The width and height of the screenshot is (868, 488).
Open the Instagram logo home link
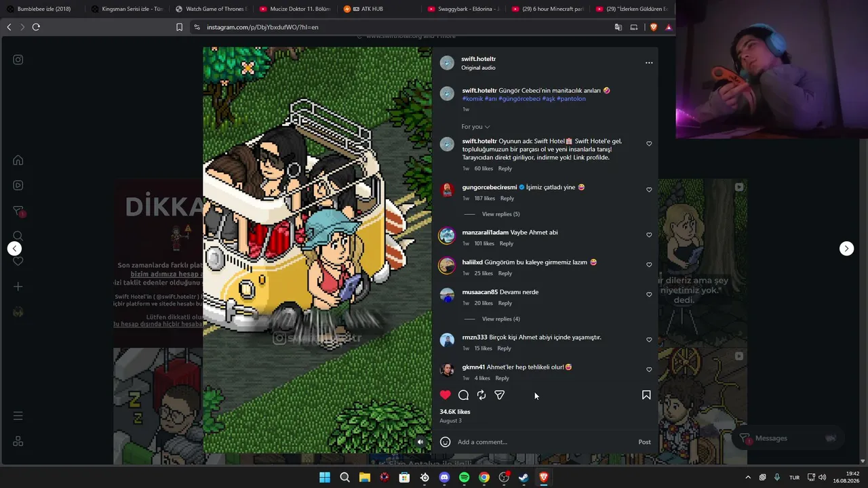[18, 60]
